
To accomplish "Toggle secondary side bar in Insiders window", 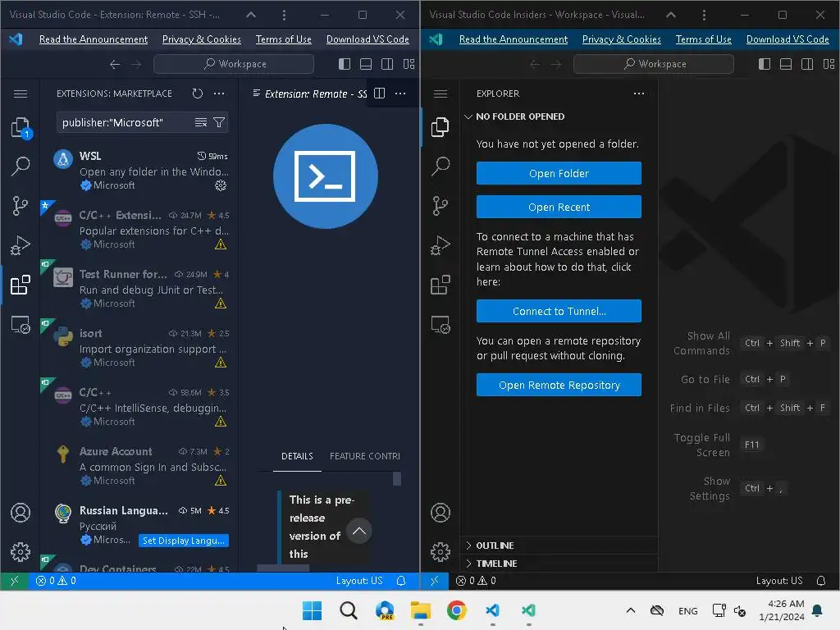I will [807, 64].
